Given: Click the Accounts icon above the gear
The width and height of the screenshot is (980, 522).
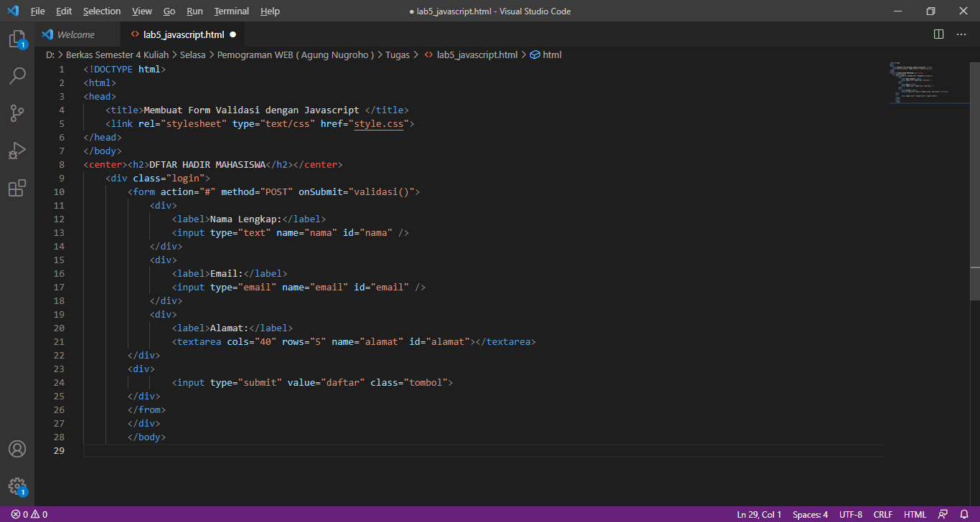Looking at the screenshot, I should [x=17, y=448].
